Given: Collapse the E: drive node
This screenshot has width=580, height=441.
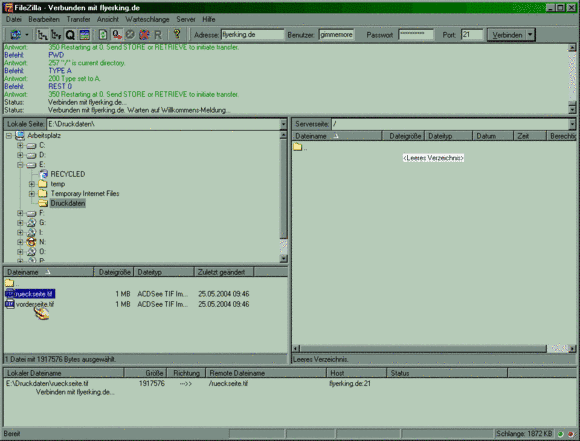Looking at the screenshot, I should (20, 165).
